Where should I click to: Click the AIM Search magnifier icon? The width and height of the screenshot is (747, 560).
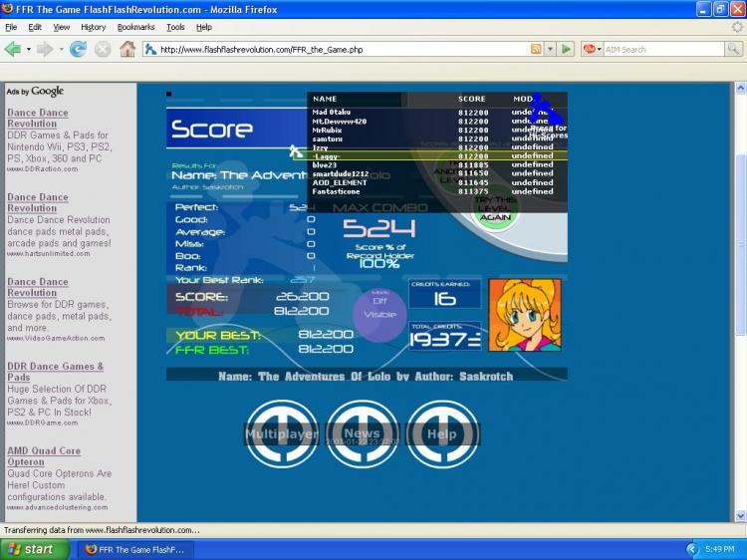[733, 49]
